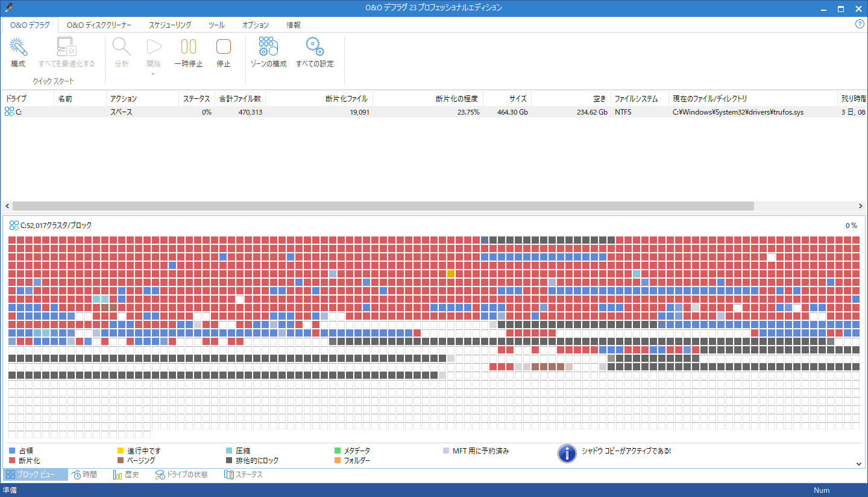Switch to the 時間 bottom tab
Image resolution: width=868 pixels, height=497 pixels.
pyautogui.click(x=84, y=475)
